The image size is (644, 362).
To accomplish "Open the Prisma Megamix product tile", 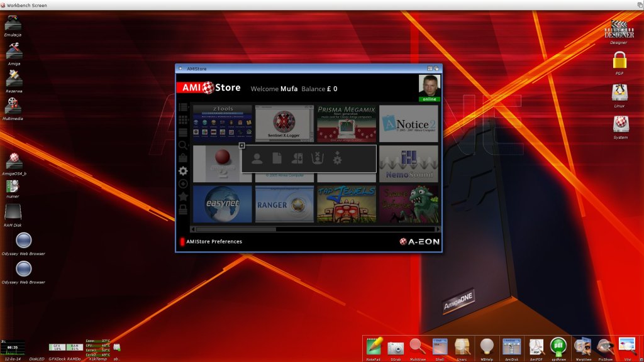I will (347, 123).
